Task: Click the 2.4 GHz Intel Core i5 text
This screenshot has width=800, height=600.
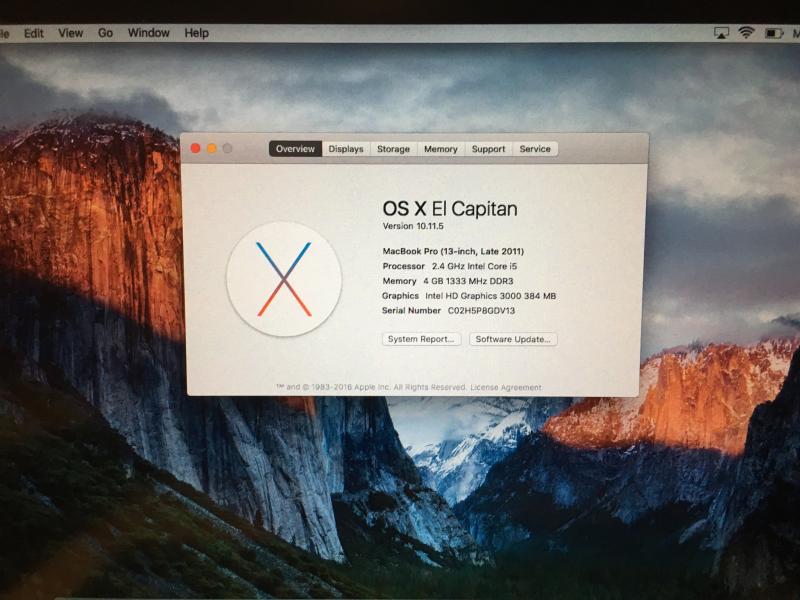Action: click(x=474, y=266)
